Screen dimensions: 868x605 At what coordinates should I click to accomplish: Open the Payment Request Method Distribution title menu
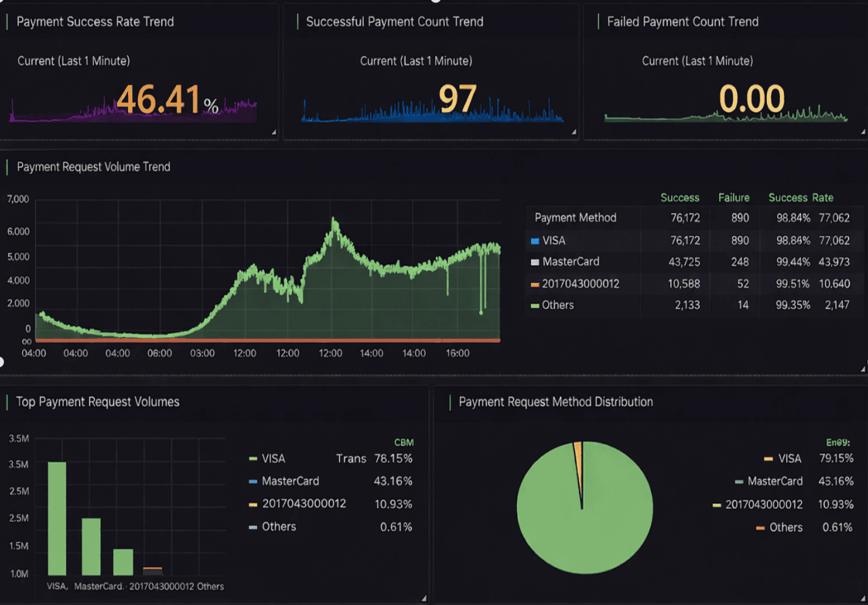coord(555,402)
